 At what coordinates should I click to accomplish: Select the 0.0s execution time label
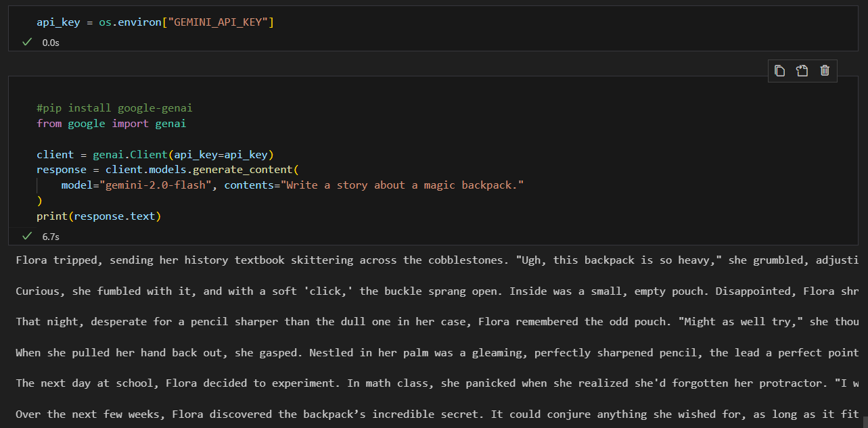(x=50, y=42)
